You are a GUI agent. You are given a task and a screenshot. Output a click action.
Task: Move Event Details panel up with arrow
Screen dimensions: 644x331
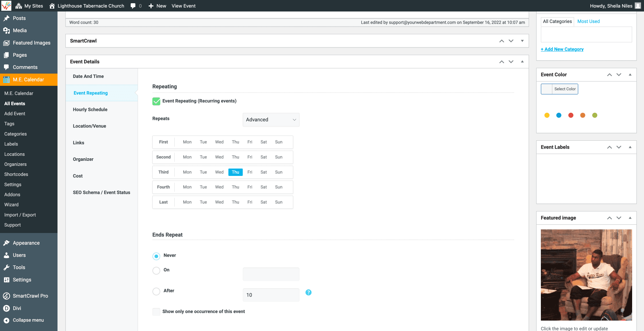(502, 62)
